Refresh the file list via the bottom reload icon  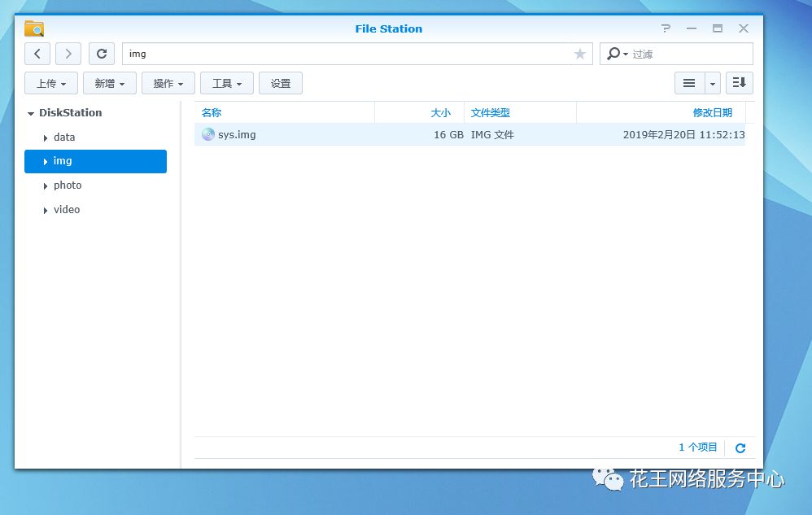[x=740, y=447]
